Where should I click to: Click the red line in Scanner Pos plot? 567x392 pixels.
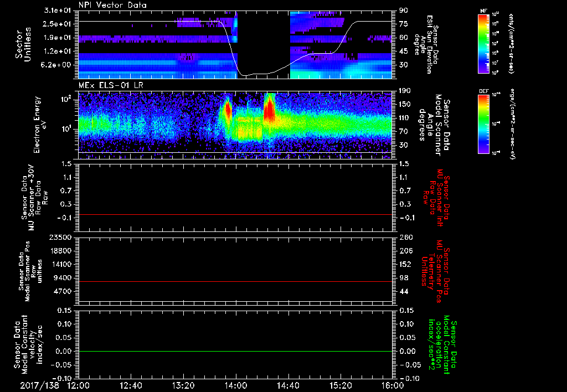tap(235, 281)
